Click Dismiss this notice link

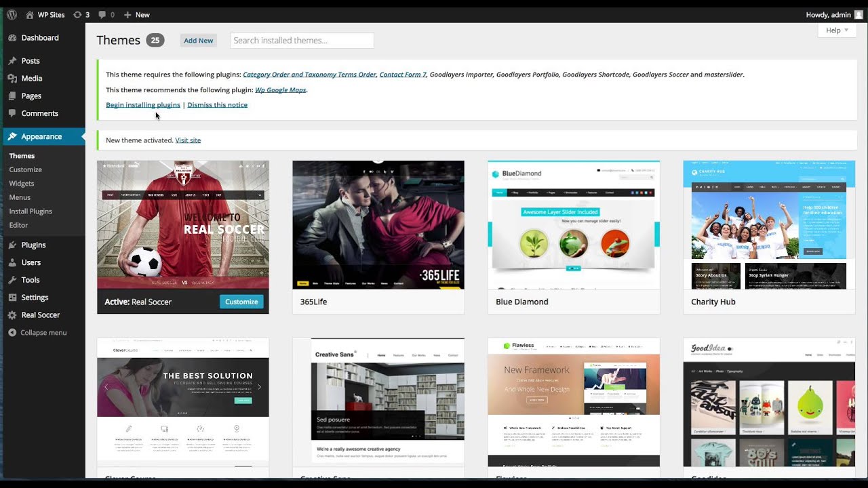click(x=217, y=105)
